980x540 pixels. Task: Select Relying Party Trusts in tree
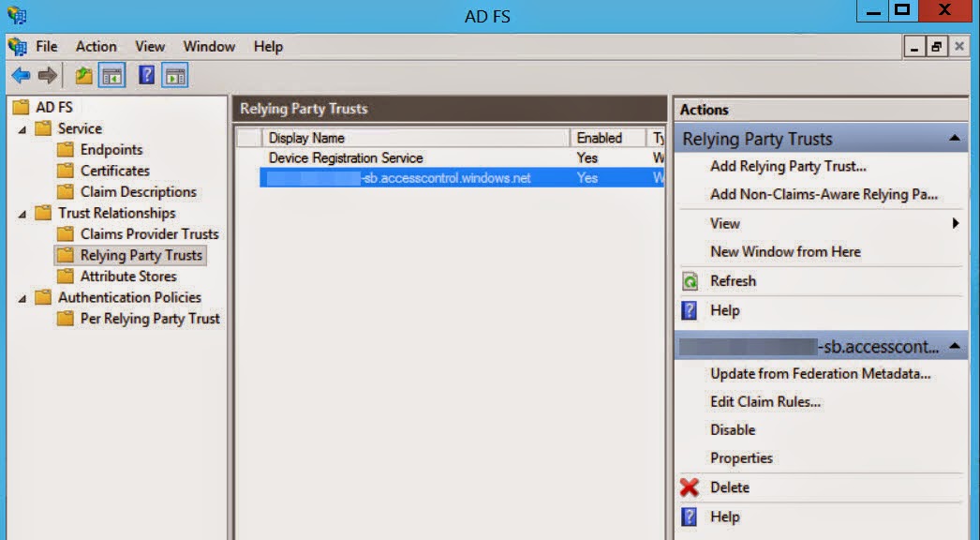tap(141, 255)
